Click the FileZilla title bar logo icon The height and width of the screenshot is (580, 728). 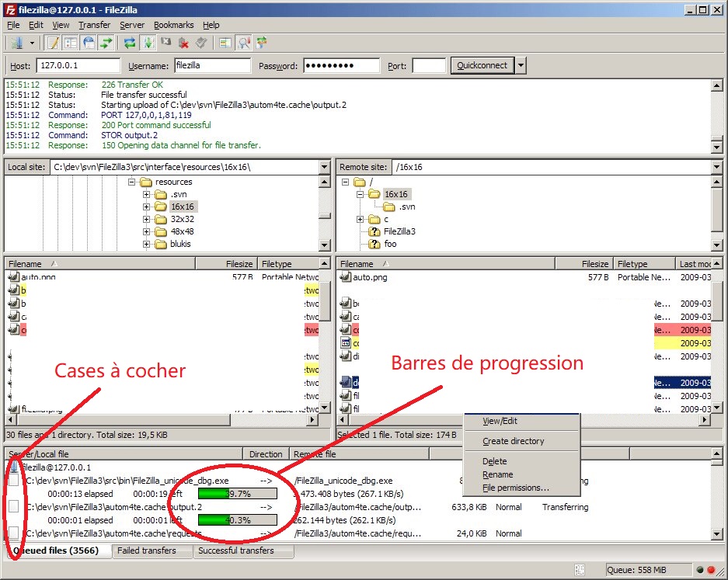(x=10, y=10)
